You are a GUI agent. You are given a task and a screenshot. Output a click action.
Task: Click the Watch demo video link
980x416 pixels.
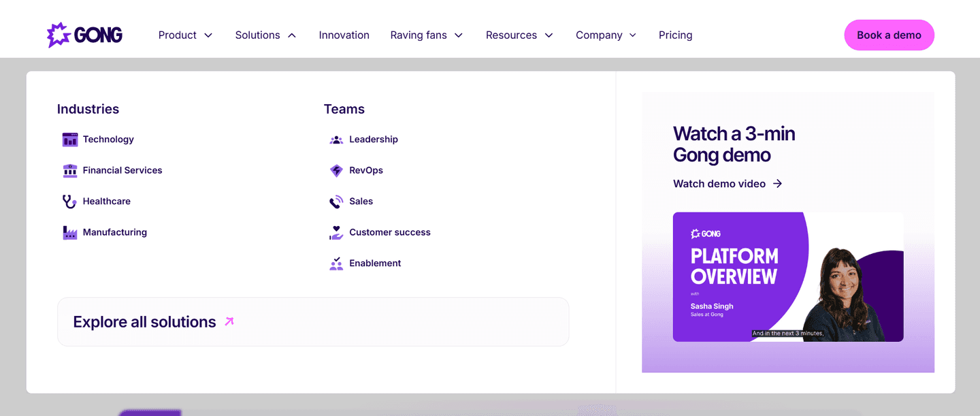click(719, 184)
